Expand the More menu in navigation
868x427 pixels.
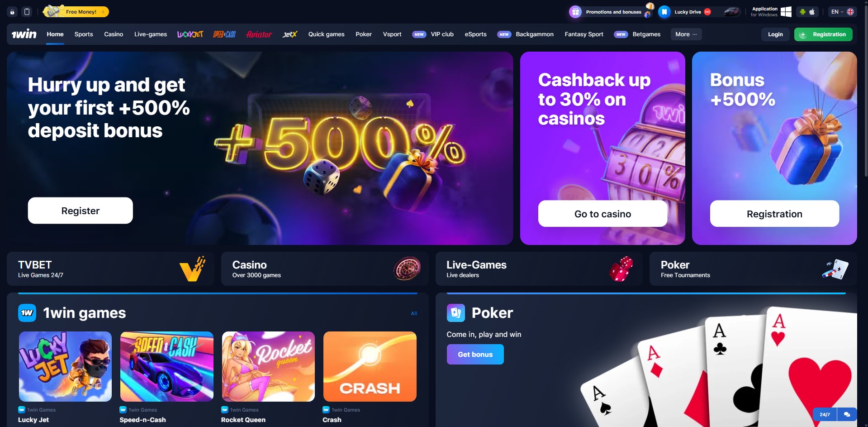click(x=686, y=34)
